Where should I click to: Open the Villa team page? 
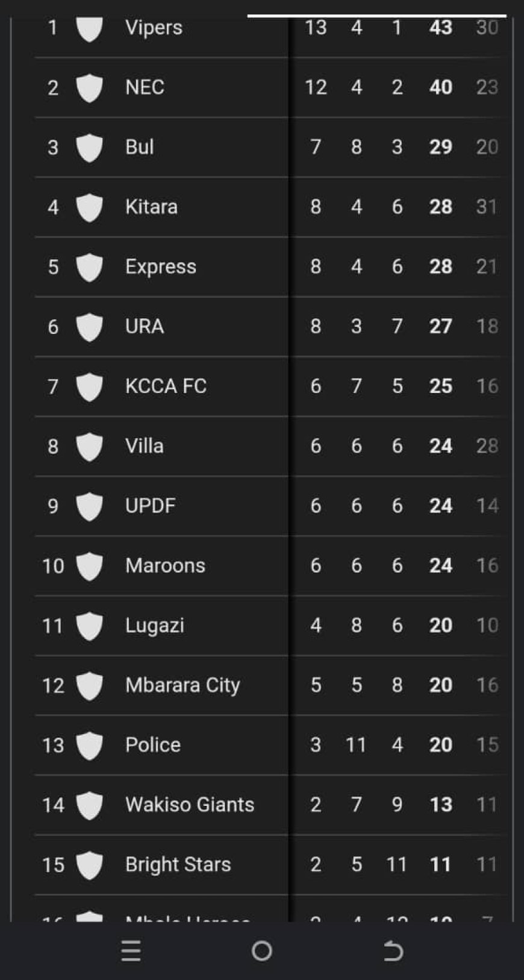[x=144, y=446]
